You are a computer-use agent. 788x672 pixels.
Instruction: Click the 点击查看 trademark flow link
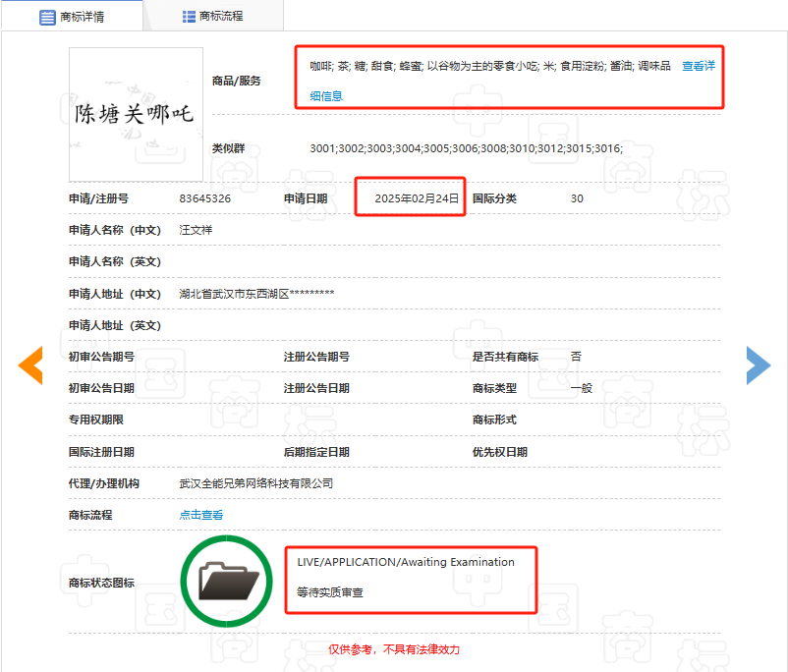point(200,515)
